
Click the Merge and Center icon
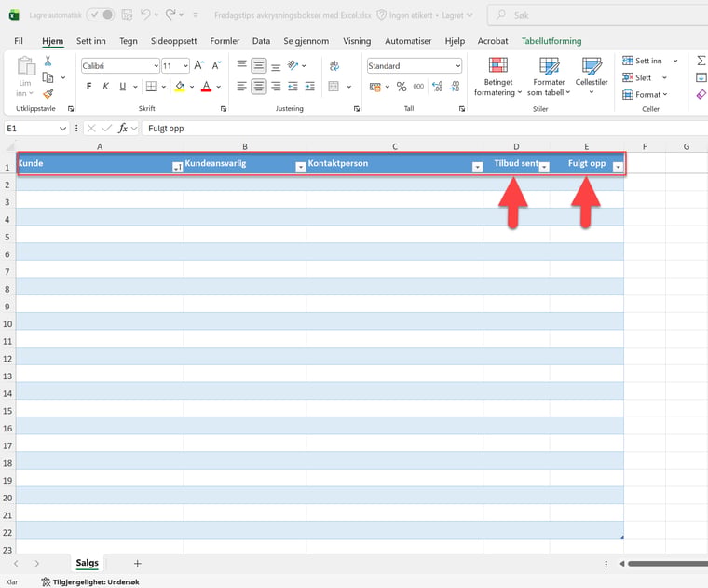click(334, 87)
